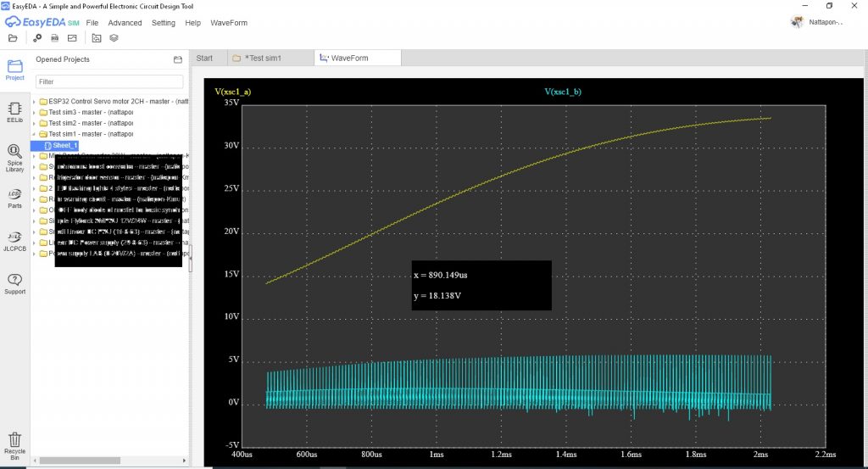Toggle the V(xsc1_b) trace label
The height and width of the screenshot is (469, 868).
coord(563,92)
